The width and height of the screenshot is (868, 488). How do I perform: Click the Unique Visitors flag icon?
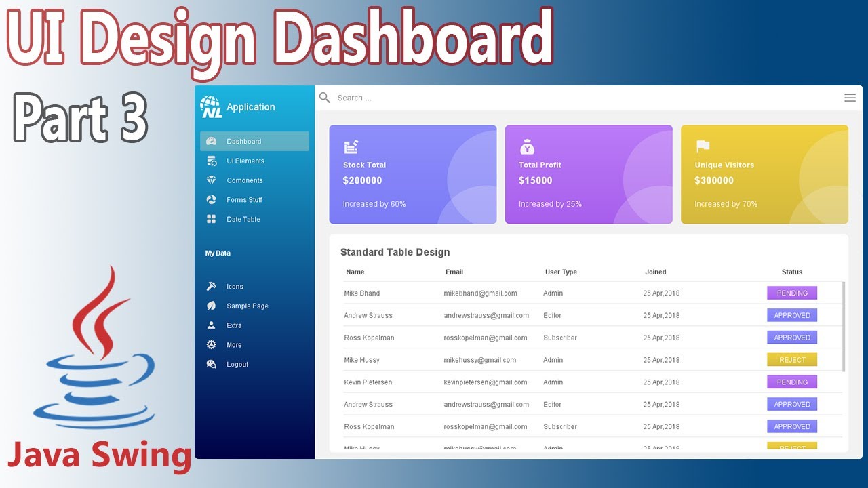703,146
